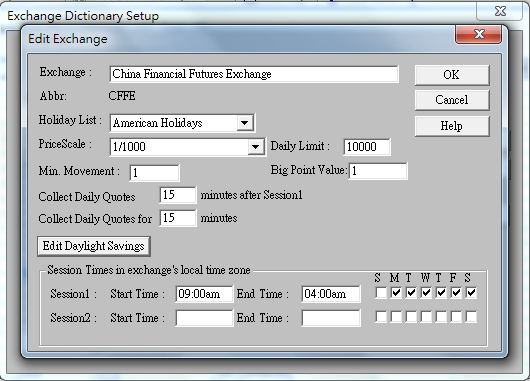
Task: Click Session2 Start Time field
Action: [204, 318]
